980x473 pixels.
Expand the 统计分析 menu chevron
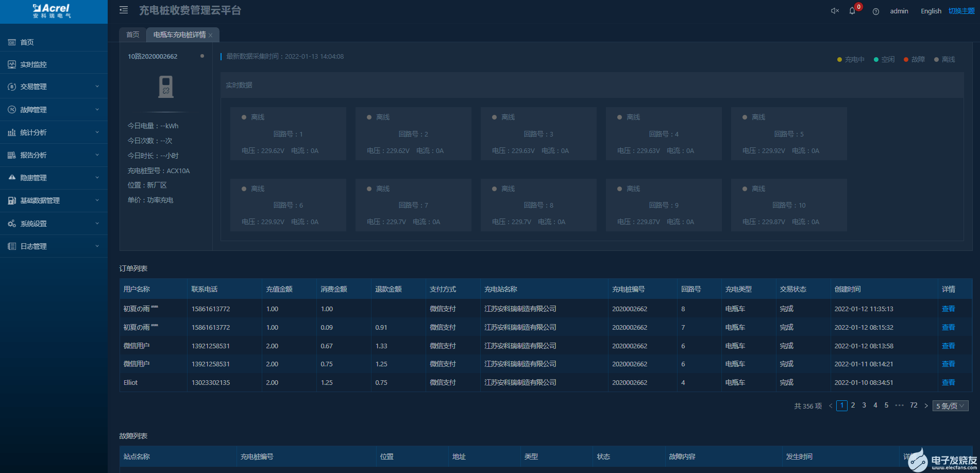97,132
